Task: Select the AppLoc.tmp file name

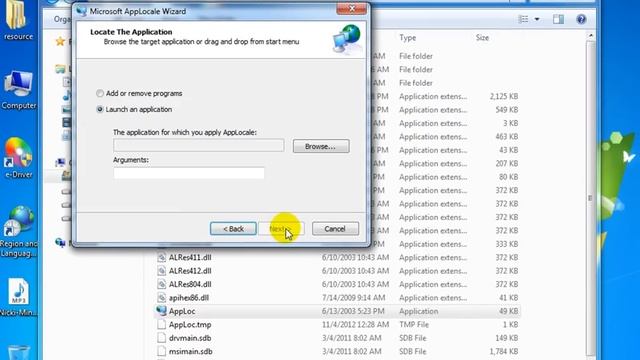Action: click(190, 325)
